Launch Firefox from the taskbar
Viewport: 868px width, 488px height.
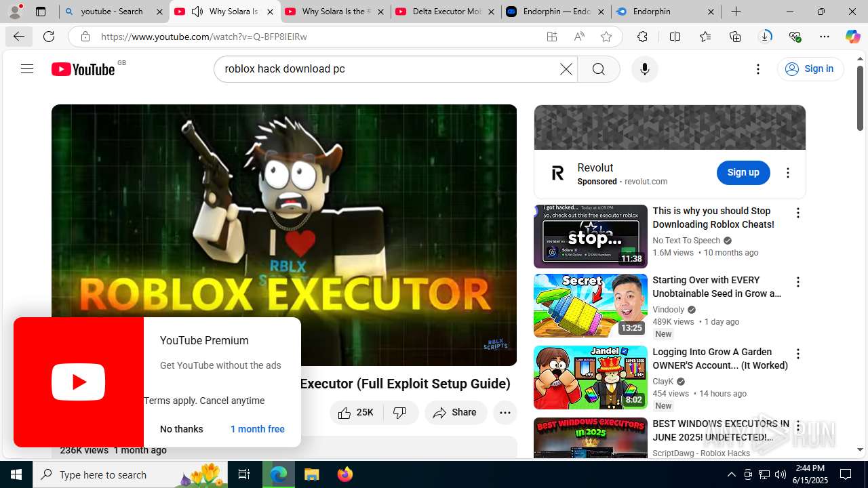[x=344, y=474]
